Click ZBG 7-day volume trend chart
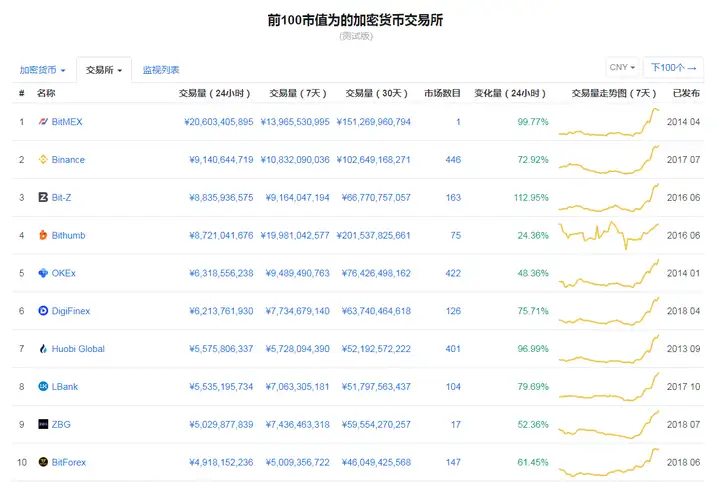Viewport: 720px width, 482px height. (x=609, y=425)
